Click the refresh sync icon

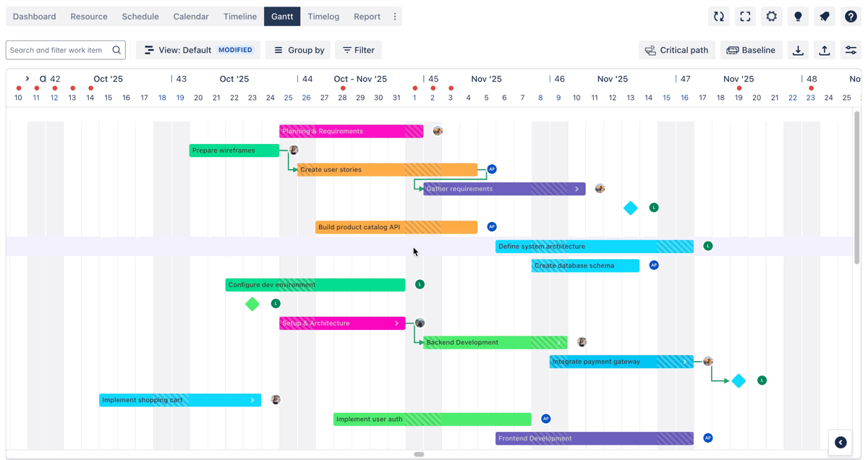click(718, 17)
